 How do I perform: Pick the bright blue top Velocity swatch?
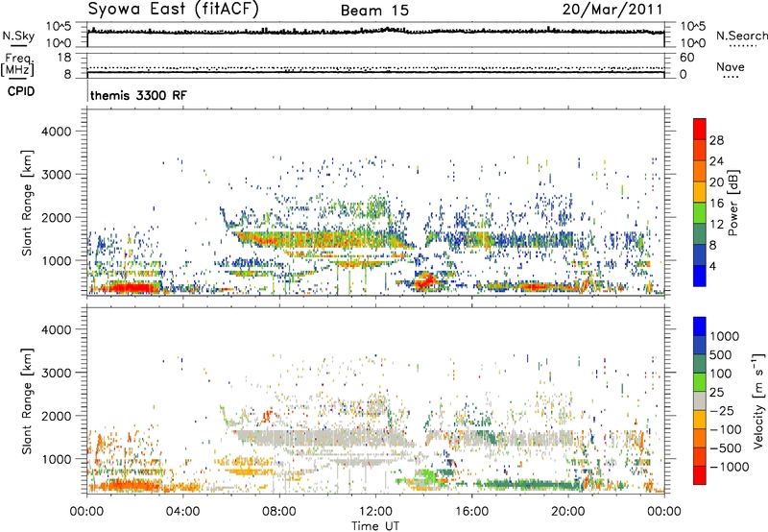pos(700,326)
